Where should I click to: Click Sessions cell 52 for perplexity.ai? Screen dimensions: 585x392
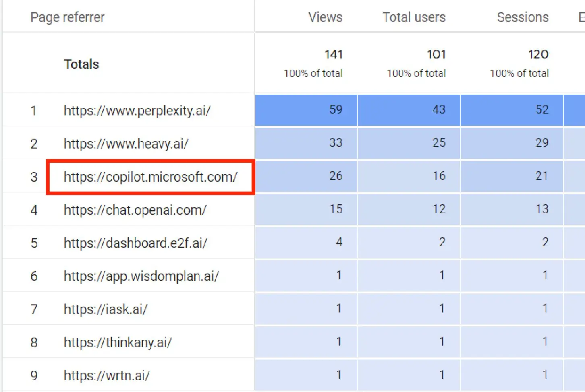[x=512, y=110]
